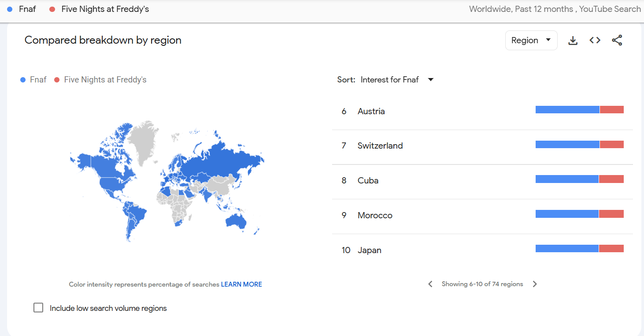Viewport: 644px width, 336px height.
Task: Click Switzerland's red bar segment
Action: (x=612, y=145)
